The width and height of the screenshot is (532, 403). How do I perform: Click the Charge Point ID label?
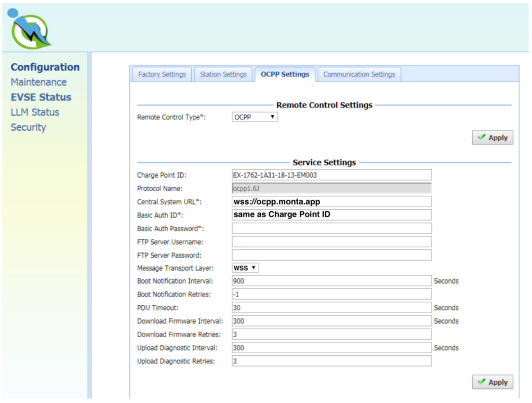coord(162,175)
